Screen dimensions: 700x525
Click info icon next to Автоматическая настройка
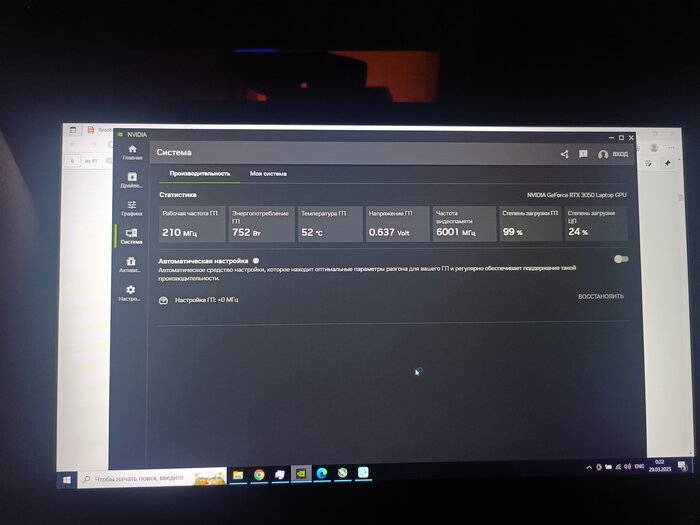(256, 260)
